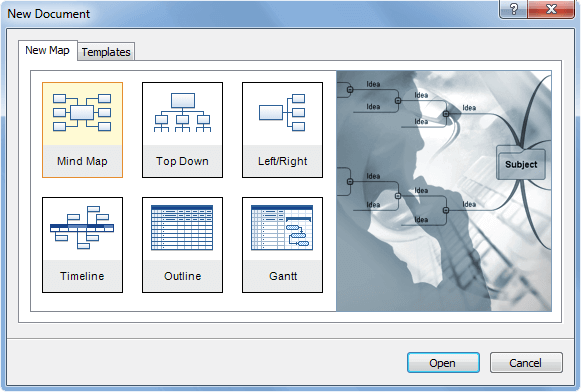Click the Subject node in the preview
The image size is (581, 392).
(x=521, y=164)
